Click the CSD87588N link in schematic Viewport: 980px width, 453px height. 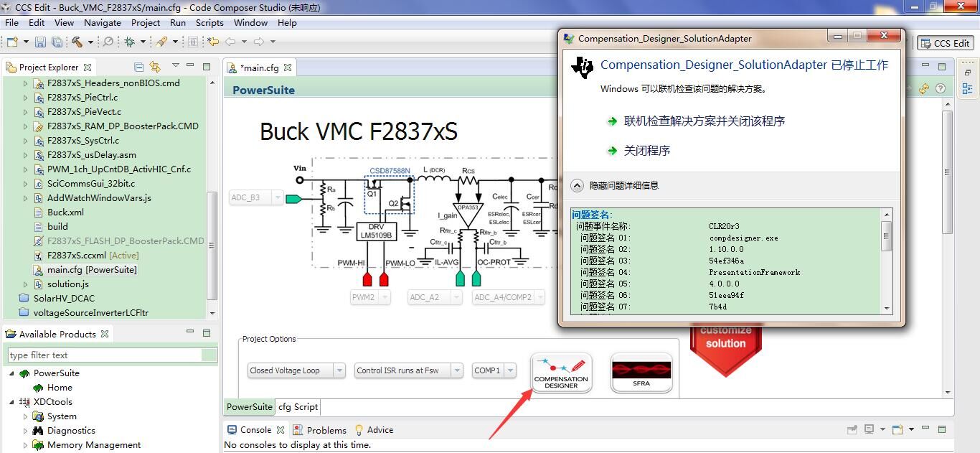click(x=390, y=171)
